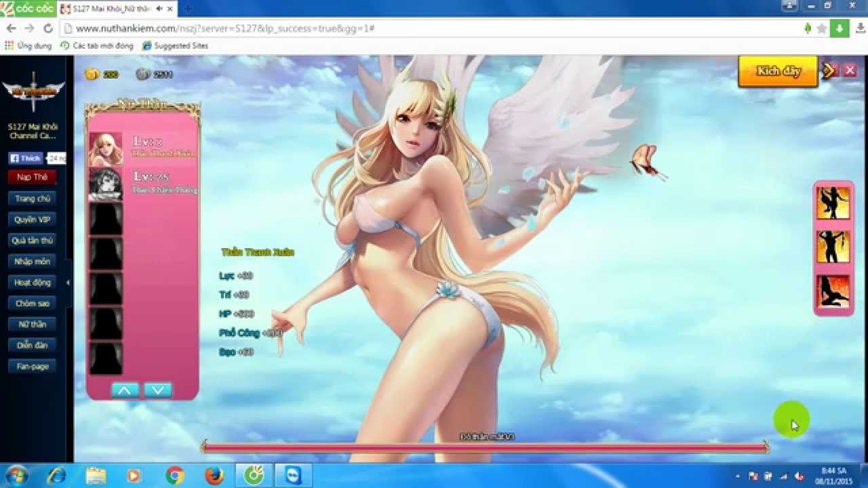Click the game logo in the sidebar
Screen dimensions: 868x488
click(x=33, y=91)
